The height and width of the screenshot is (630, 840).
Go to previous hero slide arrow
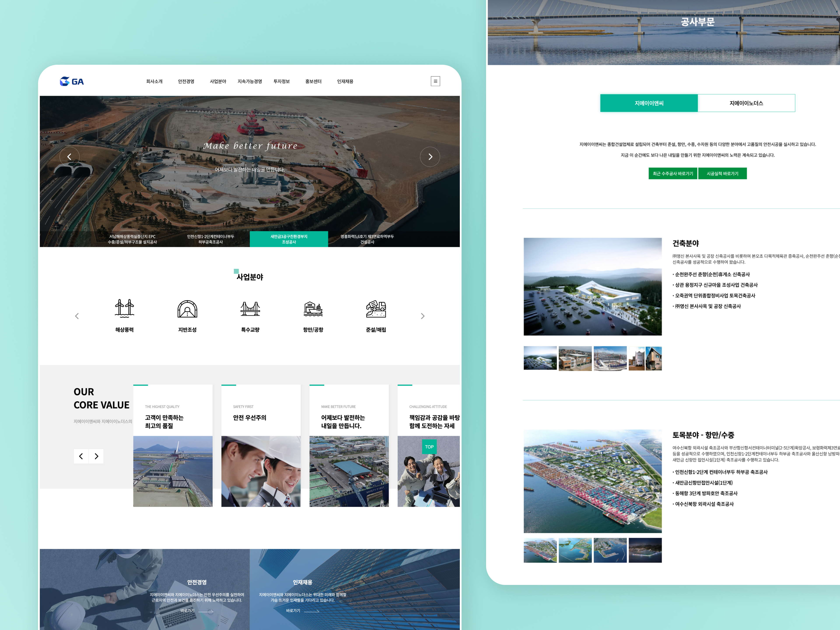point(70,157)
